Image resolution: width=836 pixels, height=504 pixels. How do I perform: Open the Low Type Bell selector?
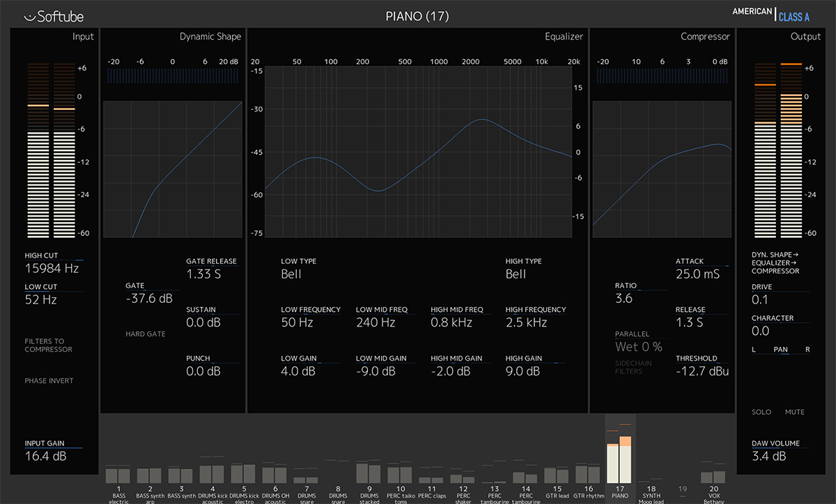point(291,274)
